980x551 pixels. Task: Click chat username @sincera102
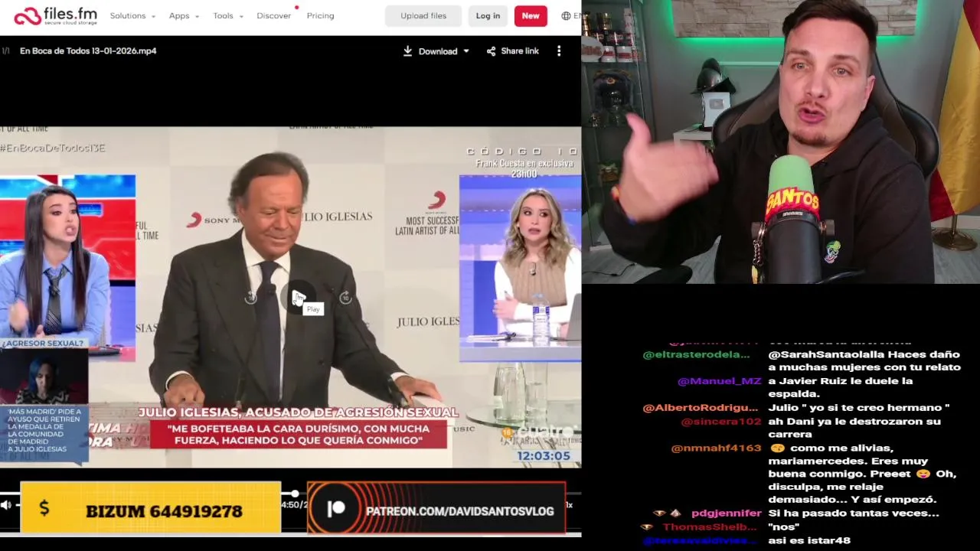coord(721,422)
